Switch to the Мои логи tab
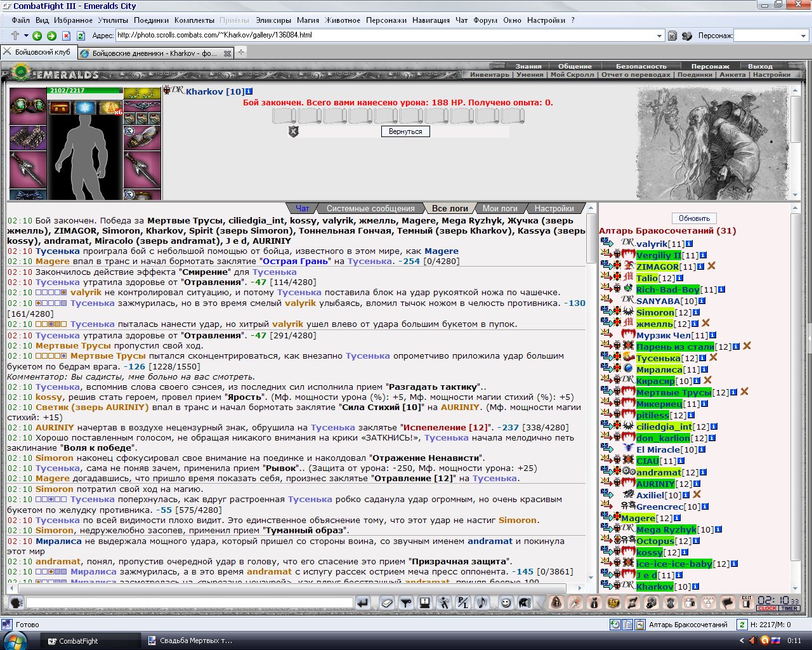This screenshot has height=650, width=812. tap(500, 208)
